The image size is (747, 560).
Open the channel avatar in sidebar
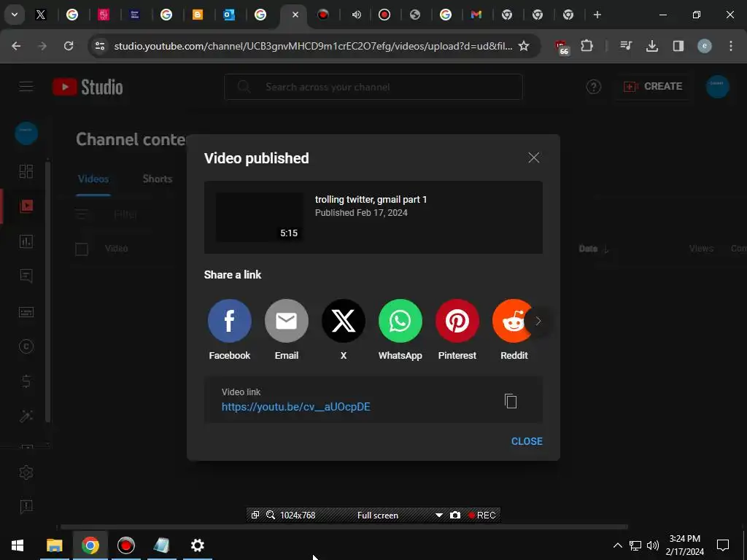tap(26, 133)
